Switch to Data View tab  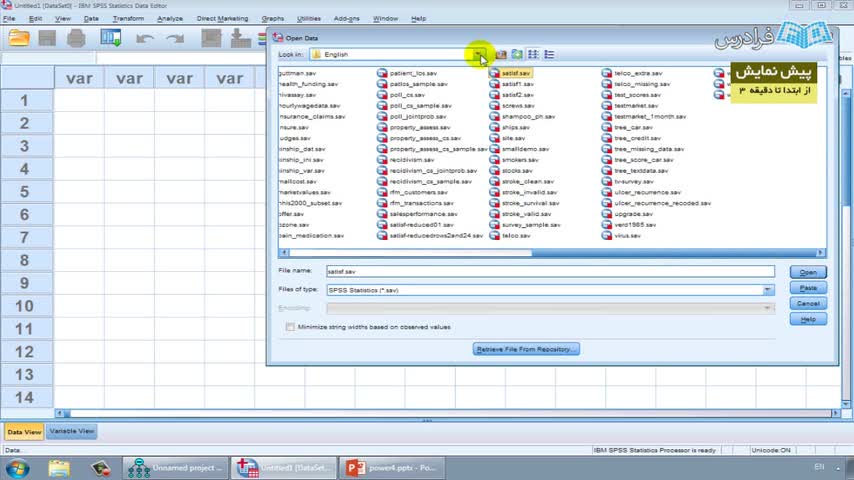(24, 432)
